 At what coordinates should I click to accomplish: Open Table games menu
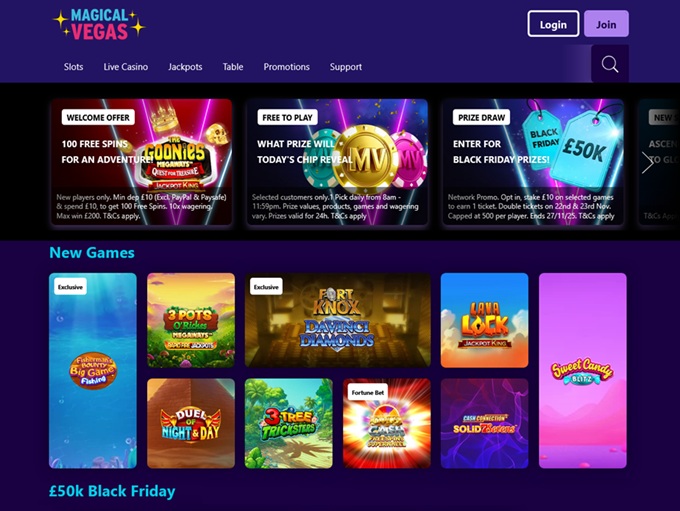233,67
